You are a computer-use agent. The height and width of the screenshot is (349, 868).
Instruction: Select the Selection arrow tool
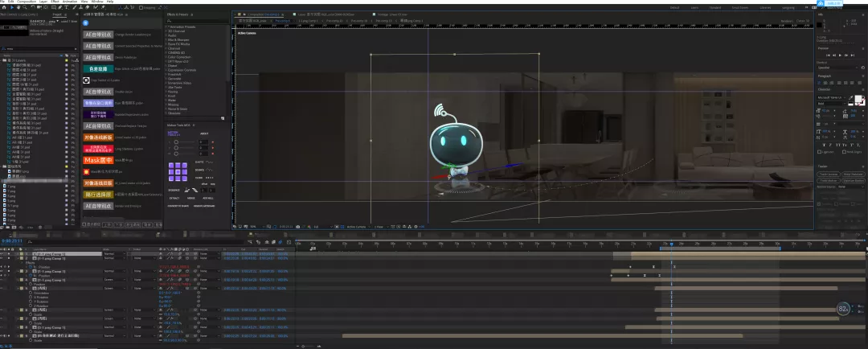[x=11, y=8]
